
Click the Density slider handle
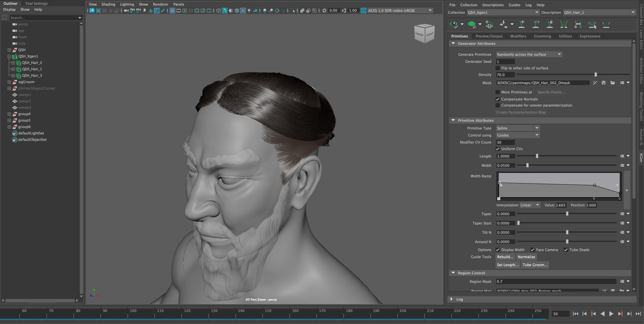(x=595, y=75)
